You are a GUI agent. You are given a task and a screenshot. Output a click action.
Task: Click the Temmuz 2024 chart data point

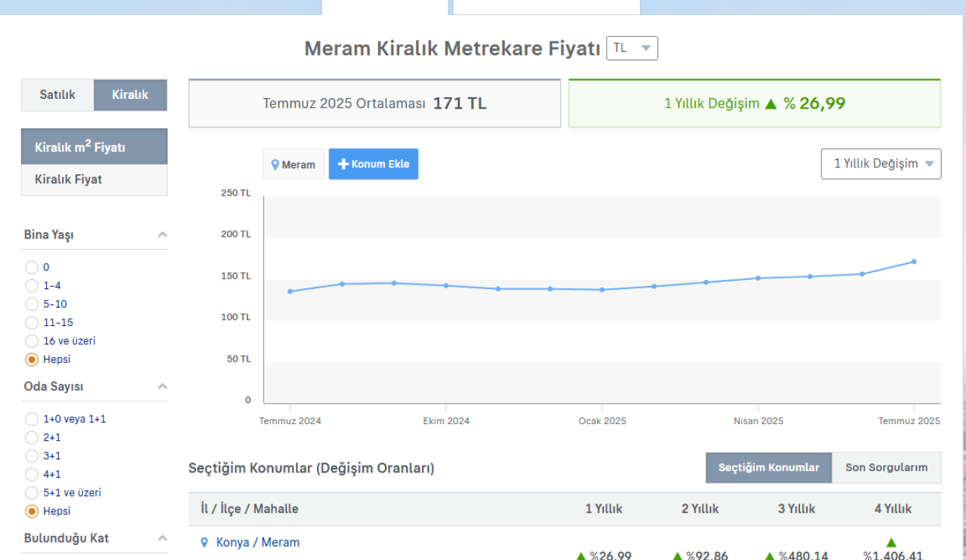point(290,291)
